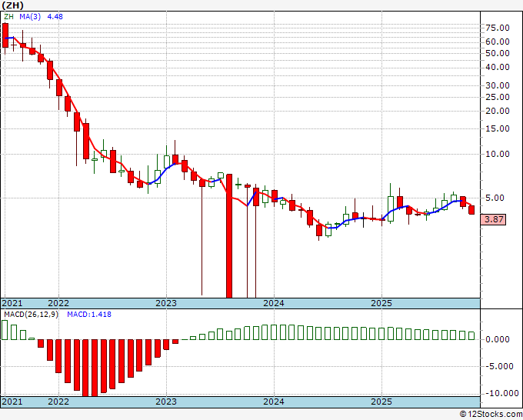Click the ZH ticker legend label
This screenshot has height=420, width=523.
(x=8, y=17)
